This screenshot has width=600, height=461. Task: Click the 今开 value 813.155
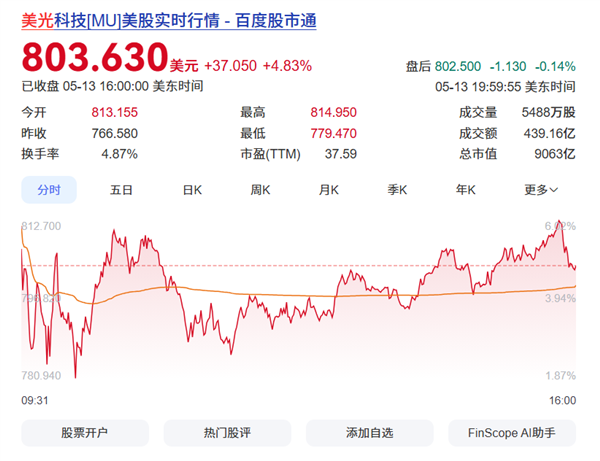click(114, 112)
